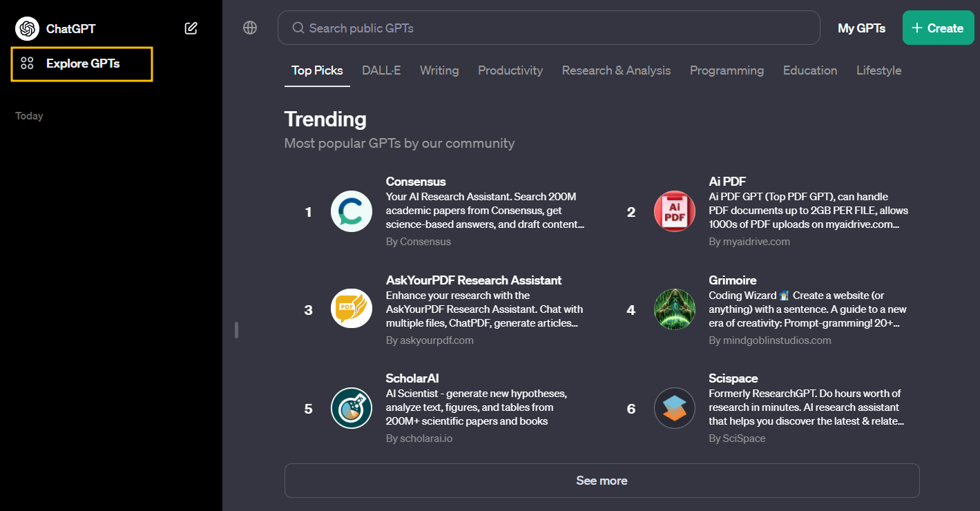Screen dimensions: 980x511
Task: Switch to the Lifestyle tab
Action: tap(878, 70)
